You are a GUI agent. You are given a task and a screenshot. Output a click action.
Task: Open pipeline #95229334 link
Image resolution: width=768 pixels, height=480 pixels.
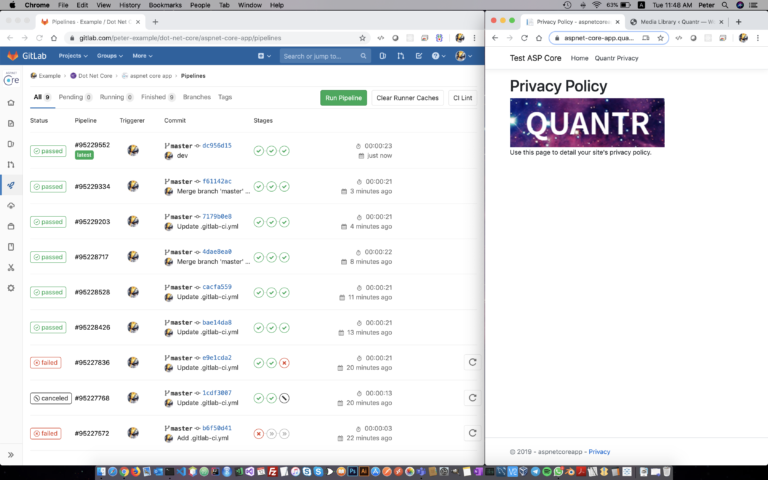pos(92,187)
